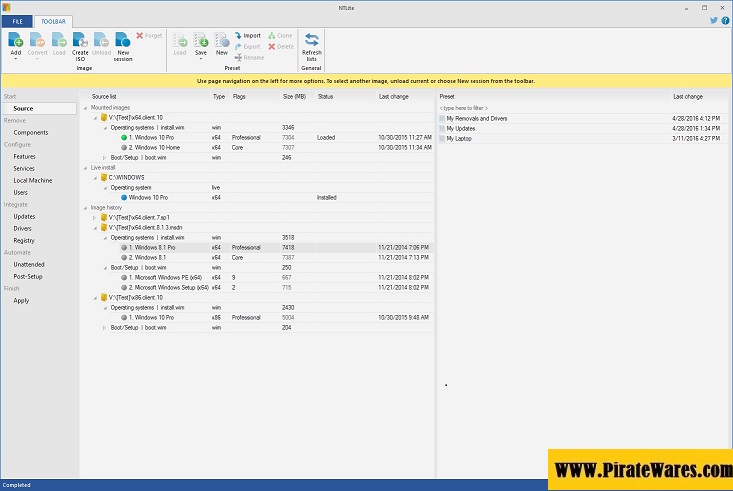
Task: Click the New preset icon
Action: (x=222, y=40)
